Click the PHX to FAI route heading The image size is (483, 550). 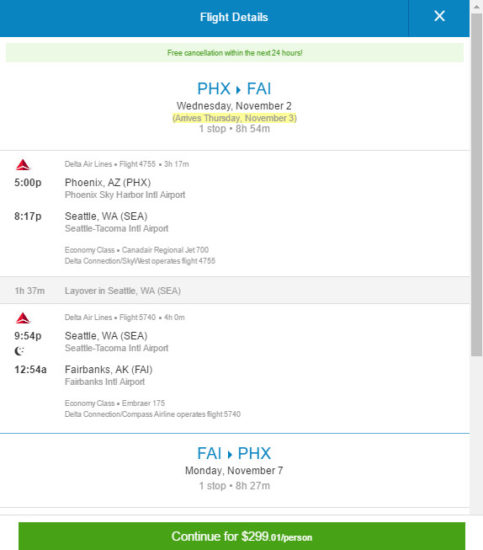click(x=234, y=89)
